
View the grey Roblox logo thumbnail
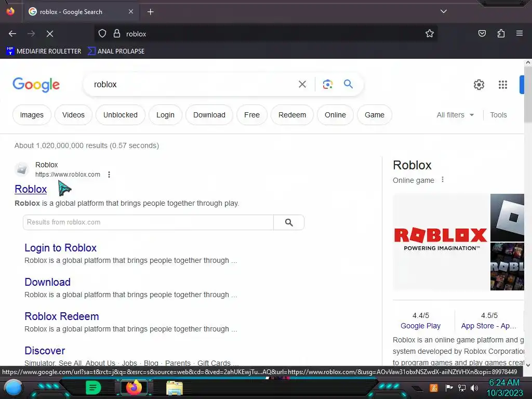(507, 218)
